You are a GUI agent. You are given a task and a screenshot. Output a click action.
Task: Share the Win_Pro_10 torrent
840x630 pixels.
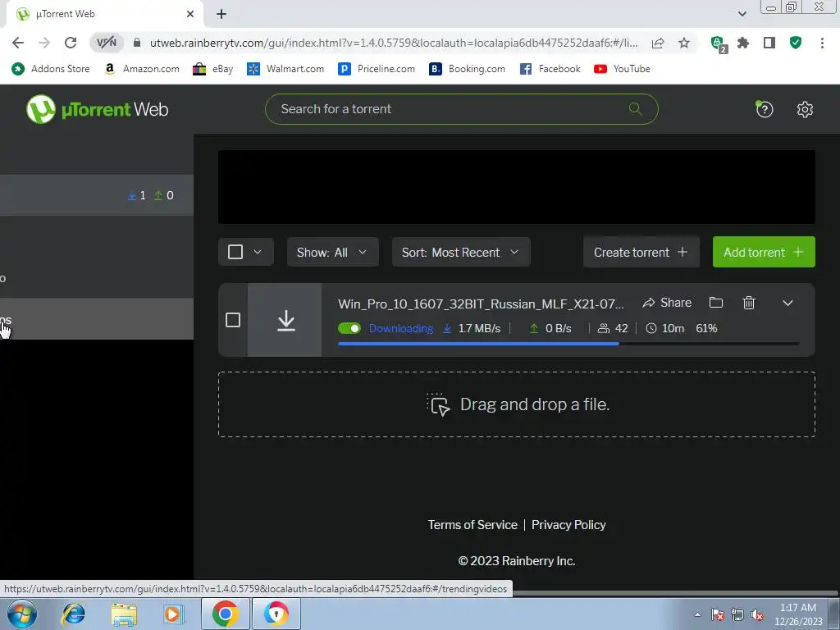[x=667, y=303]
